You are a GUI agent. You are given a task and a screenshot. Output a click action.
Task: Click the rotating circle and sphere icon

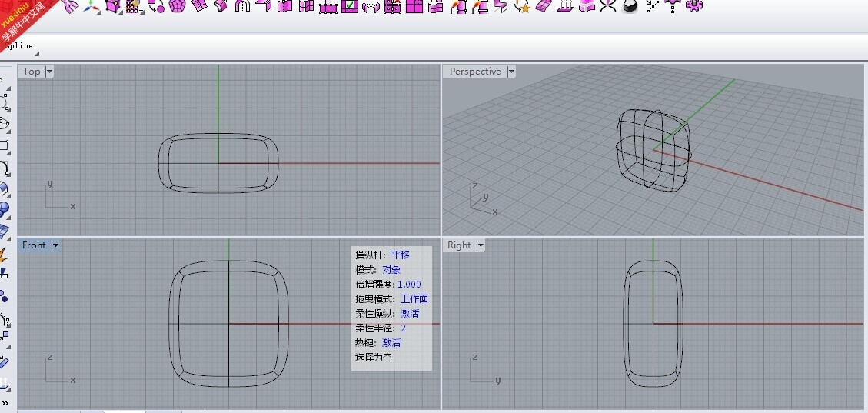pyautogui.click(x=156, y=6)
